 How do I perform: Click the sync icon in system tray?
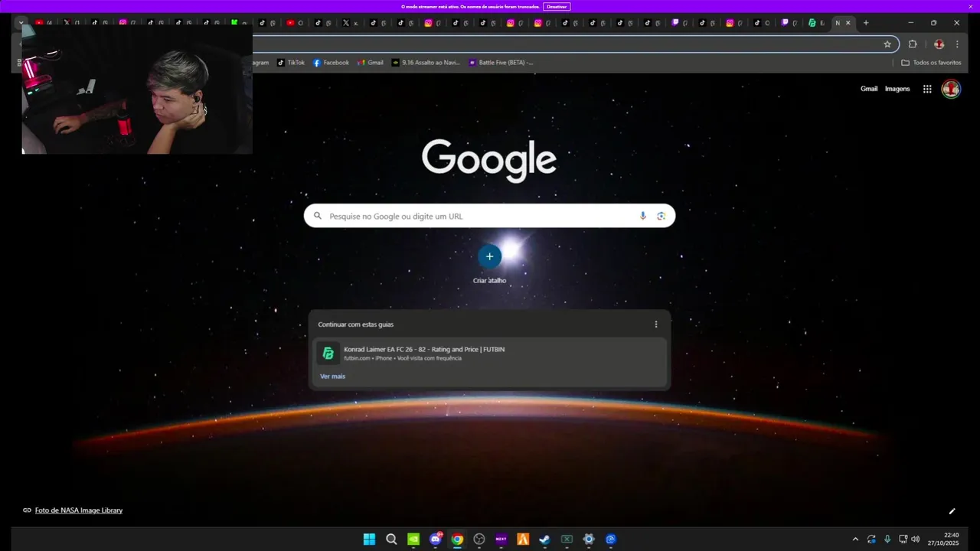pos(871,540)
